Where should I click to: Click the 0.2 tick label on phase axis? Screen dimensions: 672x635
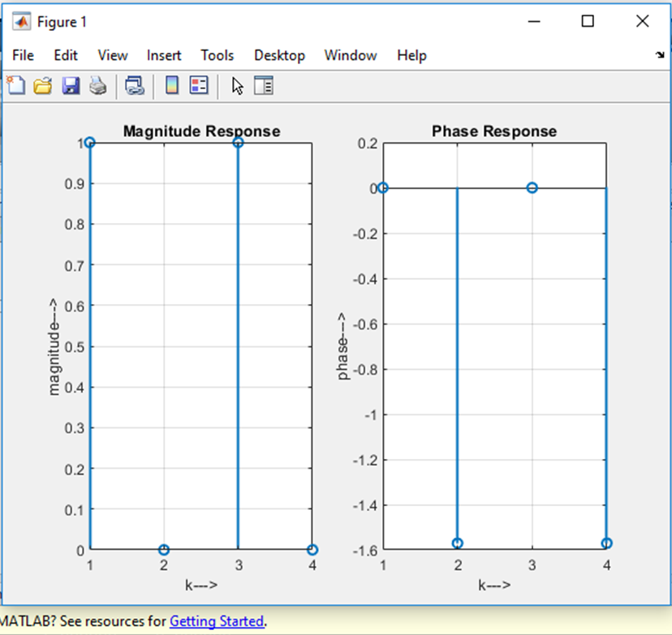(368, 144)
